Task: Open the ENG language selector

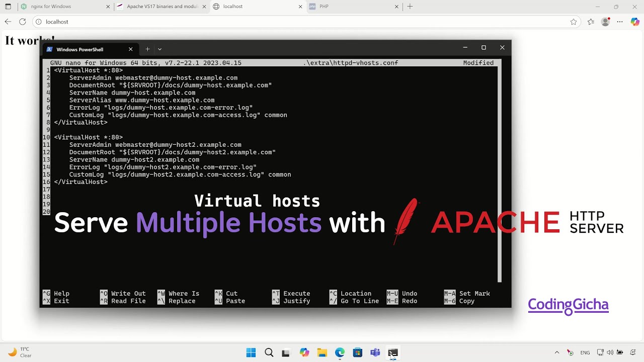Action: point(585,352)
